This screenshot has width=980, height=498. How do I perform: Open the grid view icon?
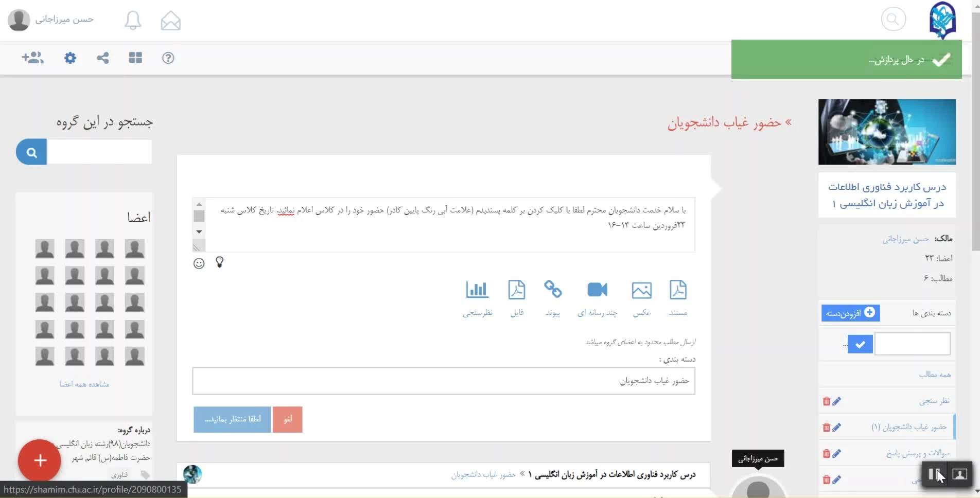(x=135, y=58)
